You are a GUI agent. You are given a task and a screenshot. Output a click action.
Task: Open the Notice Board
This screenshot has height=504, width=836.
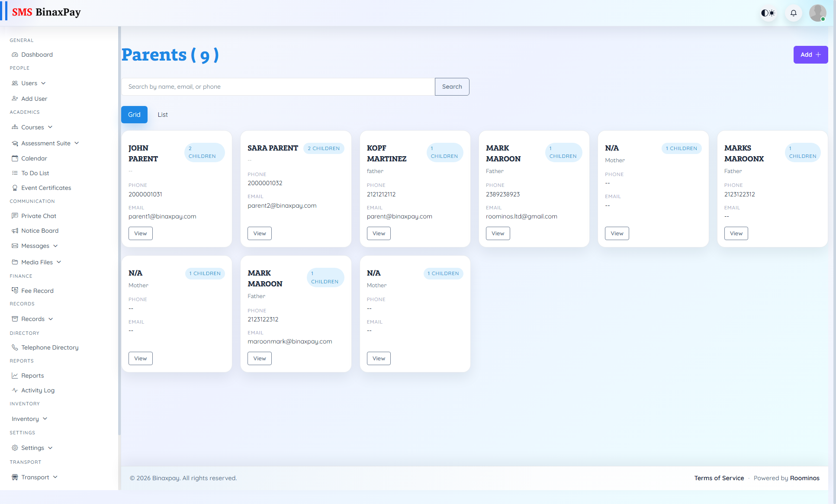pos(40,231)
